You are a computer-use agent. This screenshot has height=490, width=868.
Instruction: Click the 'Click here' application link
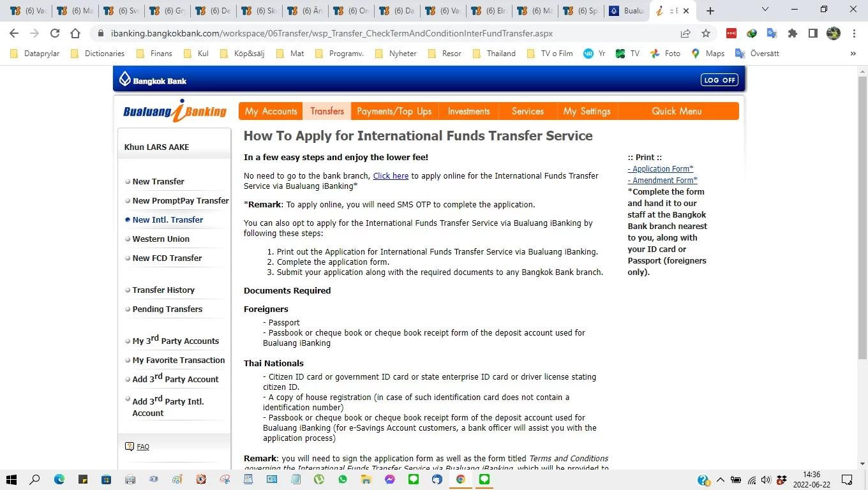click(x=391, y=175)
